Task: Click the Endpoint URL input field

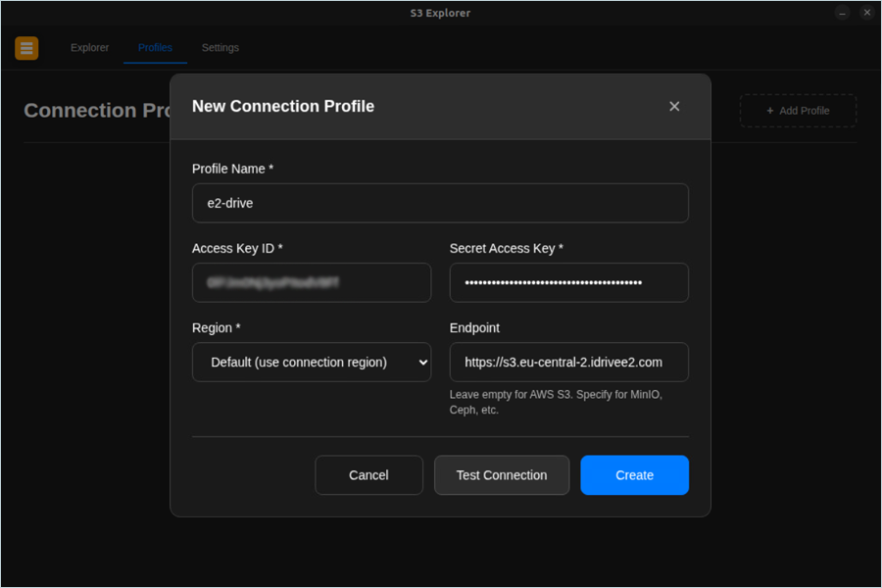Action: pos(568,362)
